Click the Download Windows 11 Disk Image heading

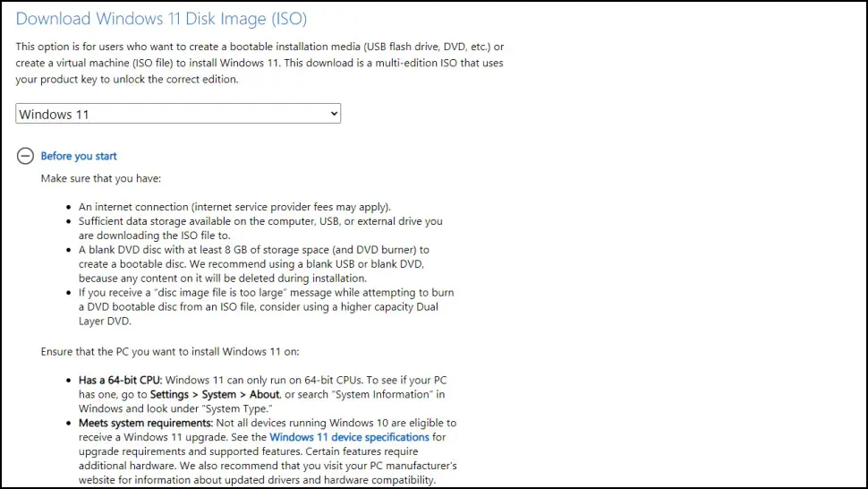tap(161, 18)
